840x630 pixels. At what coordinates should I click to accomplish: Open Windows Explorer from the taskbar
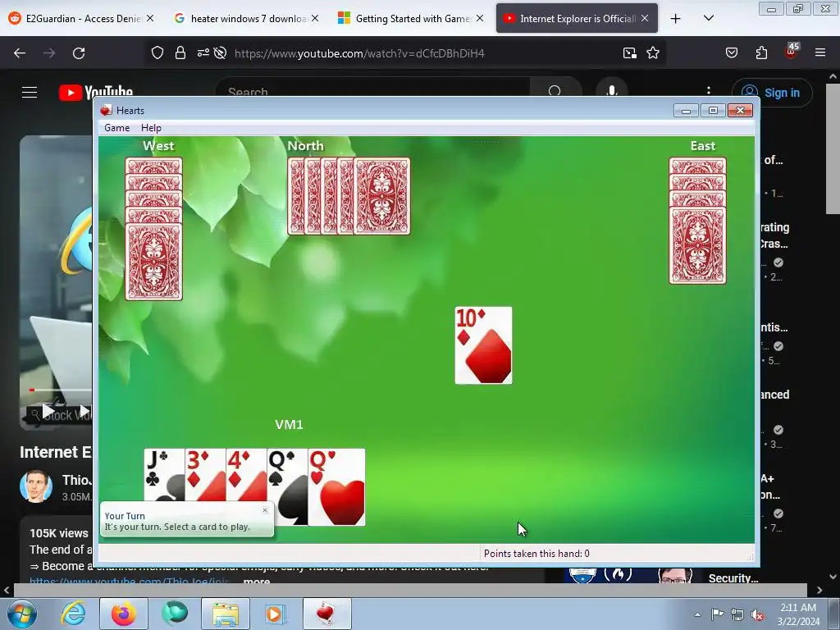tap(226, 614)
